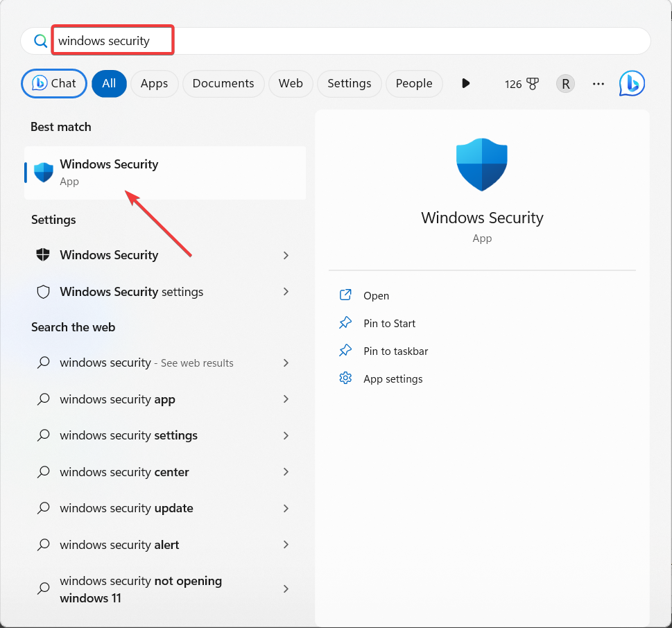
Task: Open App settings in preview pane
Action: 393,379
